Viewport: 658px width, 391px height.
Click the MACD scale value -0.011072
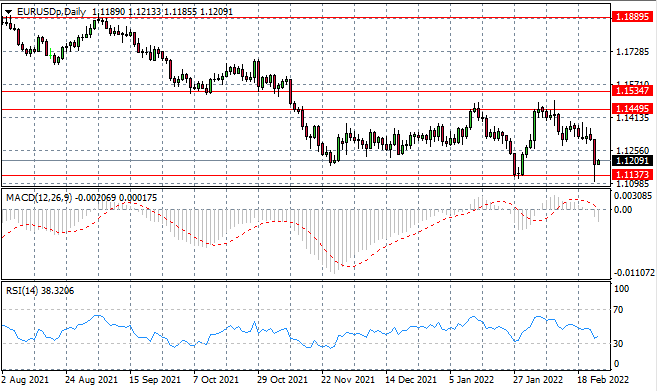click(634, 273)
